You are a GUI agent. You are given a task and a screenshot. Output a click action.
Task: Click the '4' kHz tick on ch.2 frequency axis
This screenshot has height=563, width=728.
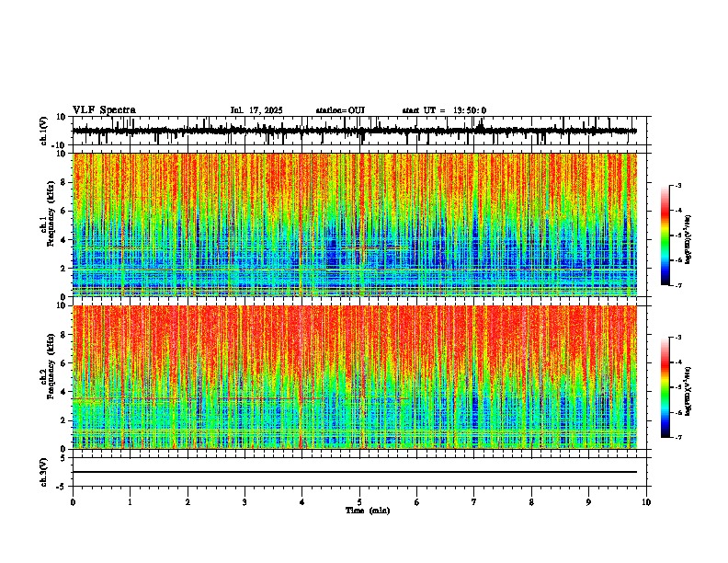click(x=63, y=392)
